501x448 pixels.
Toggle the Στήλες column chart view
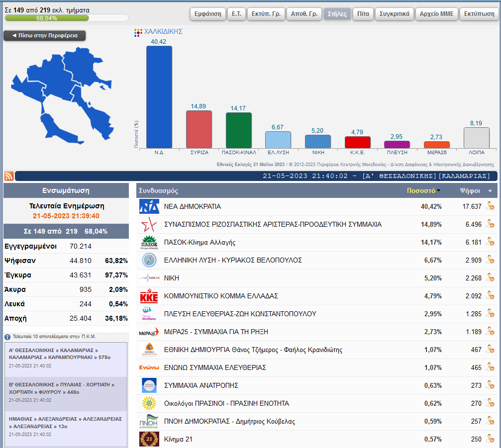[x=337, y=14]
